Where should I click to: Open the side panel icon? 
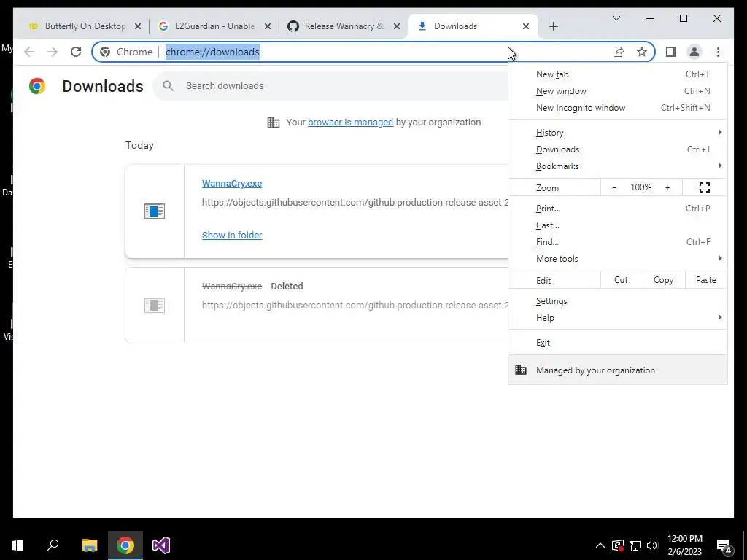point(671,52)
